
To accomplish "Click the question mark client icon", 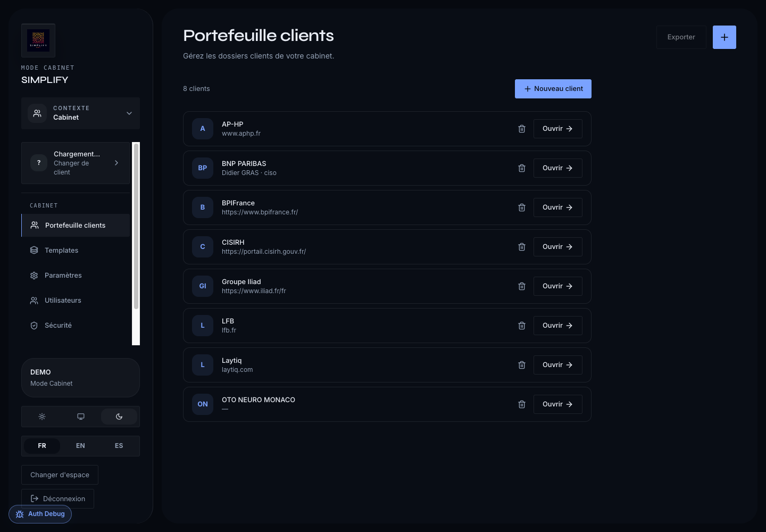I will [x=39, y=163].
